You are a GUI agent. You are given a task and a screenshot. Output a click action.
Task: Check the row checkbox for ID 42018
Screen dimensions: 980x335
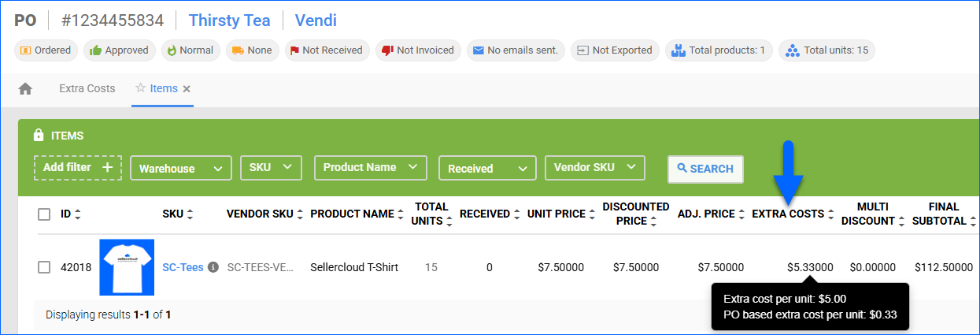click(x=44, y=267)
